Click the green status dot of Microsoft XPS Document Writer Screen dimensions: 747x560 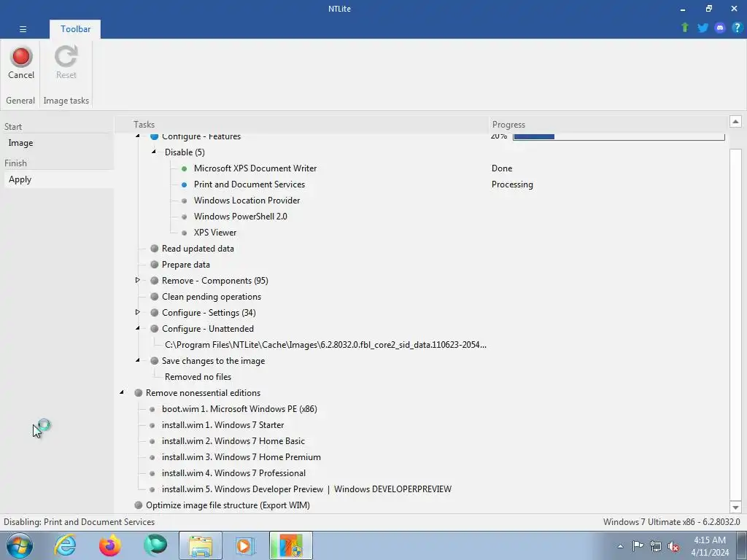pos(185,168)
